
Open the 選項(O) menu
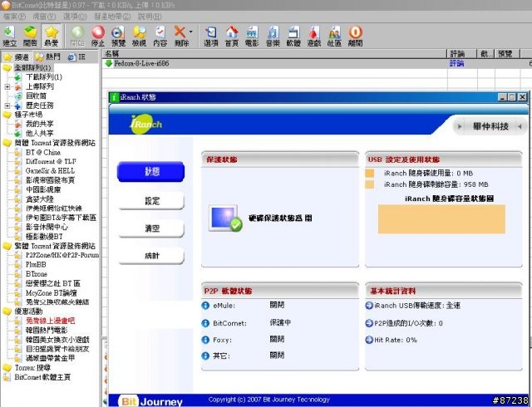(75, 17)
